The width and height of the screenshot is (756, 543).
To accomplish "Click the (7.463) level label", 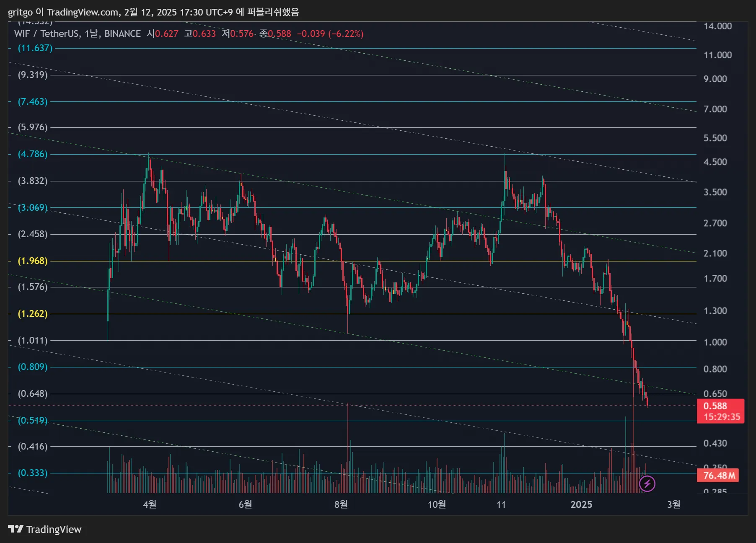I will [x=33, y=102].
